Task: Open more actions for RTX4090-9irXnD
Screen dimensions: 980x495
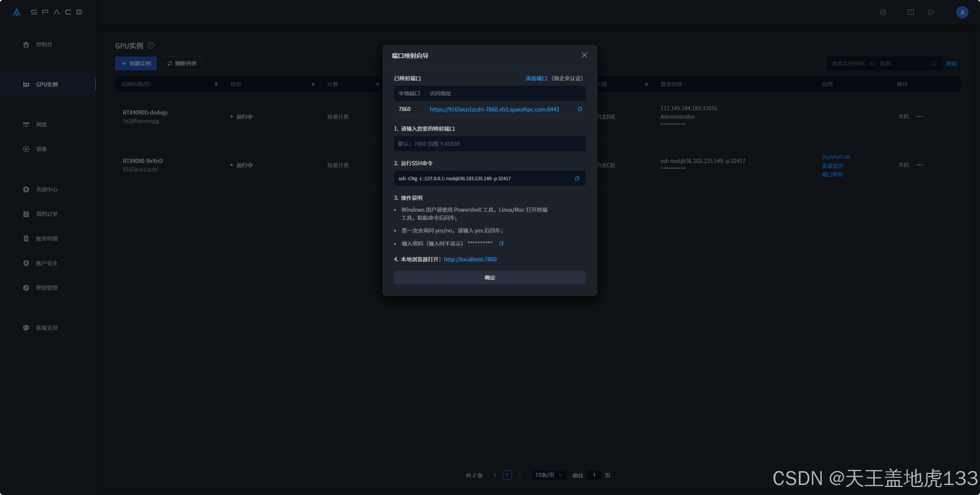Action: [920, 165]
